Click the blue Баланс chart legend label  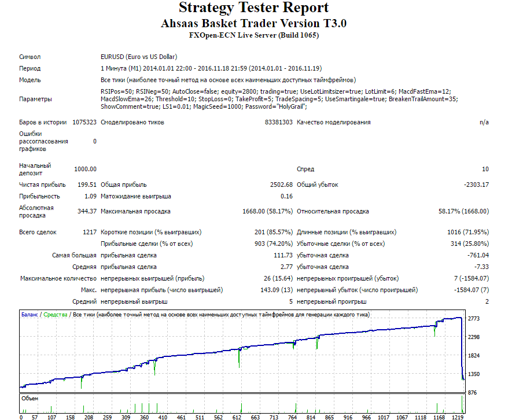[30, 315]
